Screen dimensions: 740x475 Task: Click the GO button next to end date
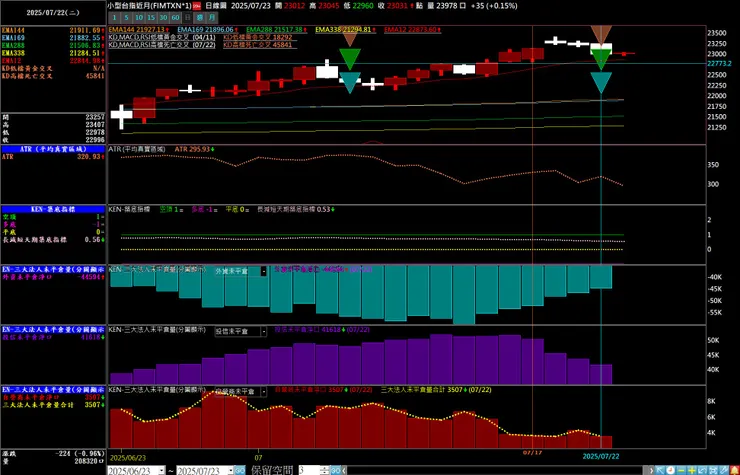point(240,470)
